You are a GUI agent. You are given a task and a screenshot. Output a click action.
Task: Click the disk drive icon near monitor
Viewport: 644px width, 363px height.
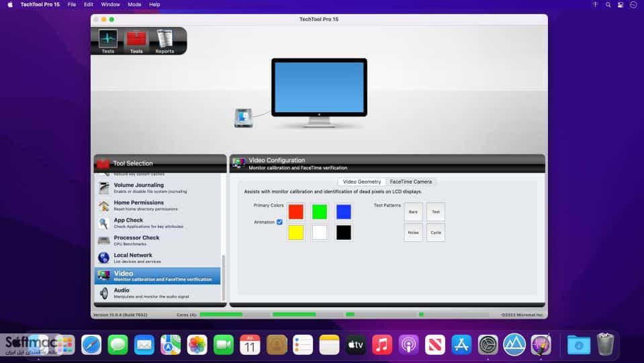point(243,118)
